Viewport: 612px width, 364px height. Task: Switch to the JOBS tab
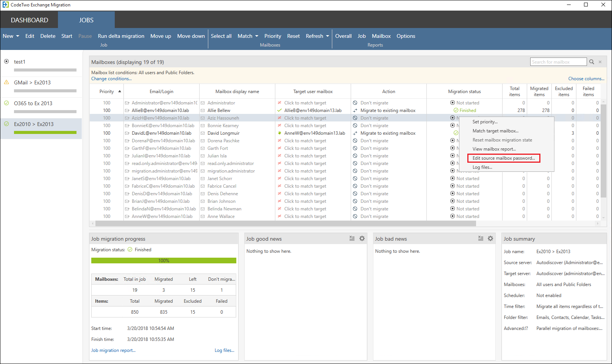[86, 20]
